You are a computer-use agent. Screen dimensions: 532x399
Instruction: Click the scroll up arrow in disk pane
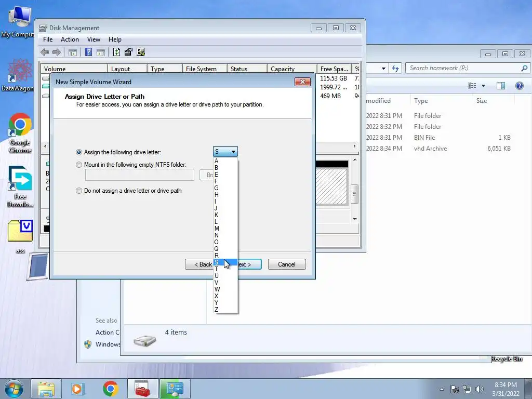[355, 160]
